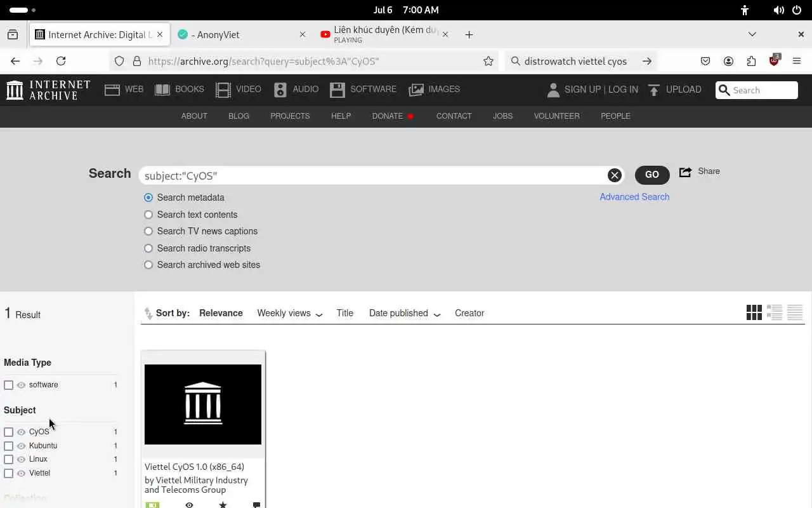This screenshot has height=508, width=812.
Task: Select Search text contents option
Action: pos(148,215)
